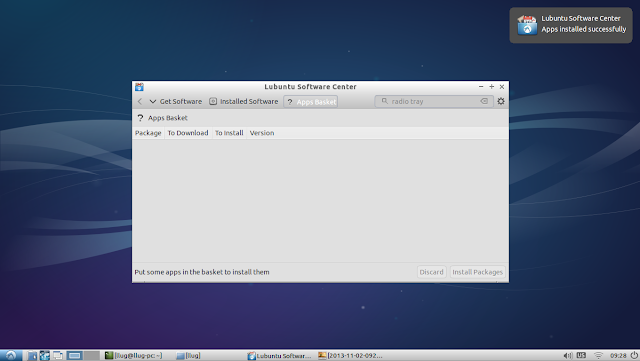This screenshot has height=361, width=640.
Task: Launch the file manager from panel
Action: tap(32, 355)
